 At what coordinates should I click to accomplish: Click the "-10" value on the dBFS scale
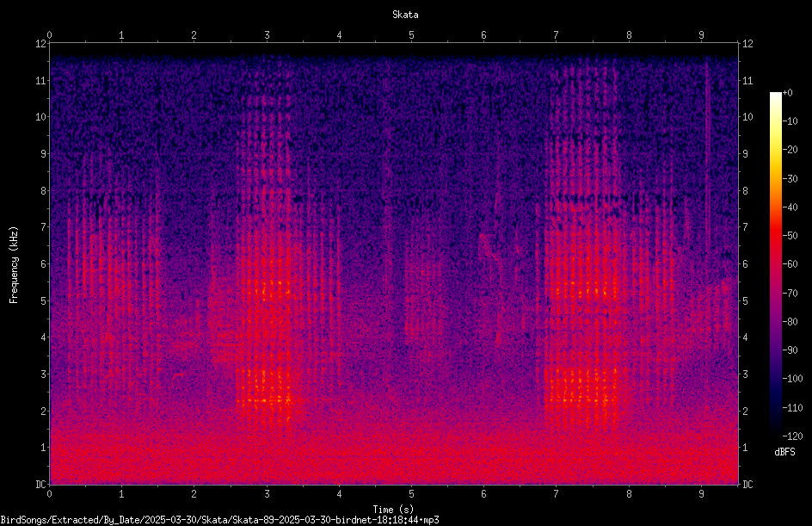click(x=790, y=121)
